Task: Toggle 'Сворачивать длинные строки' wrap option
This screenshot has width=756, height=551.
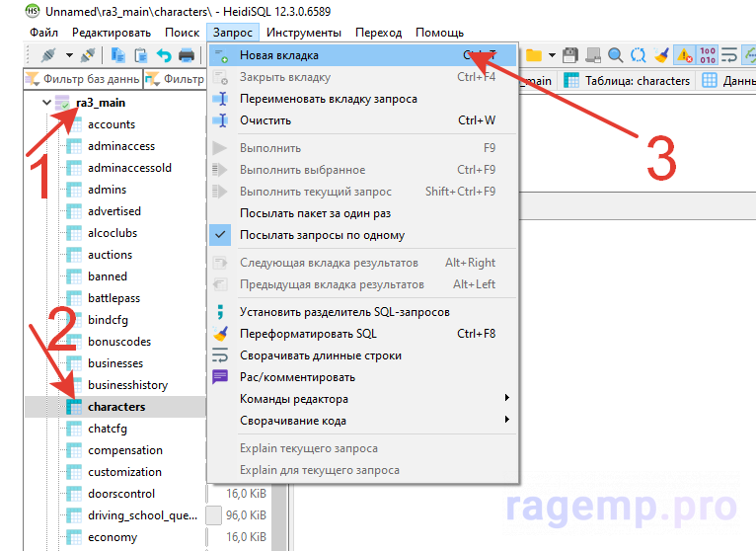Action: click(321, 355)
